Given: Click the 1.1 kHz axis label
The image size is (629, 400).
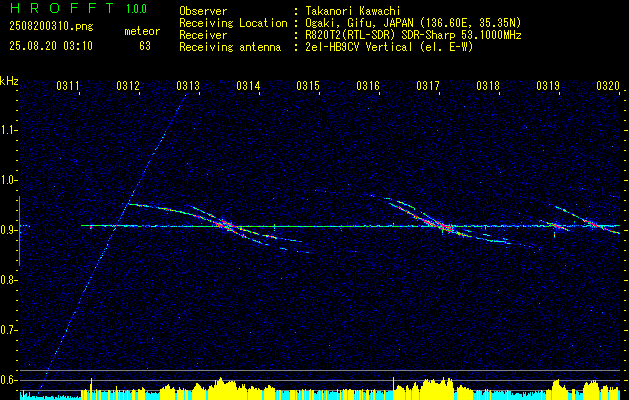Looking at the screenshot, I should click(x=9, y=130).
